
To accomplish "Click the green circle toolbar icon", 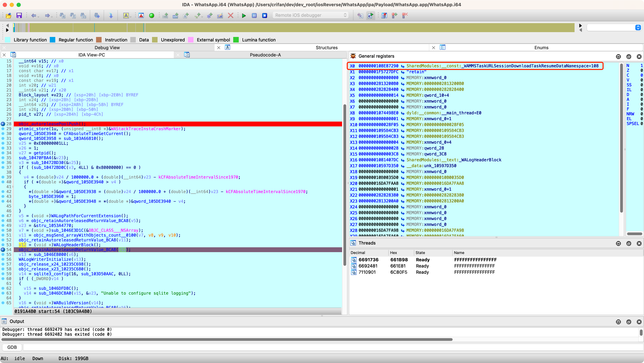I will pos(151,16).
